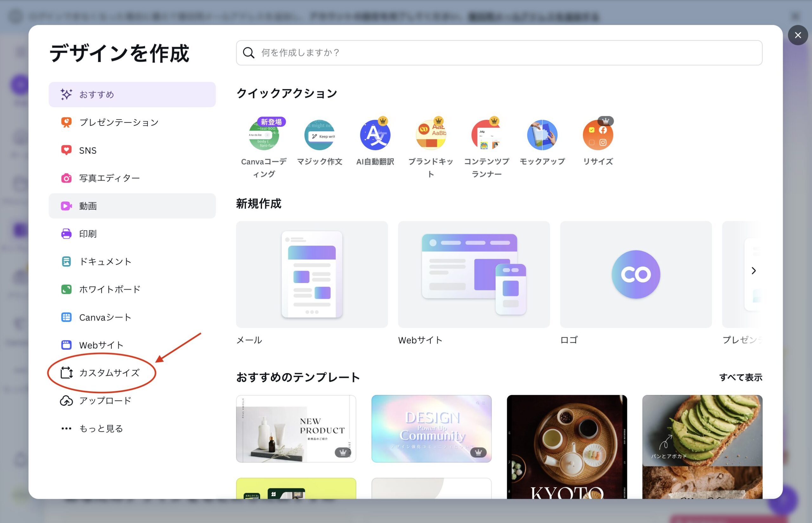Select the ブランドキット quick action icon

click(431, 135)
